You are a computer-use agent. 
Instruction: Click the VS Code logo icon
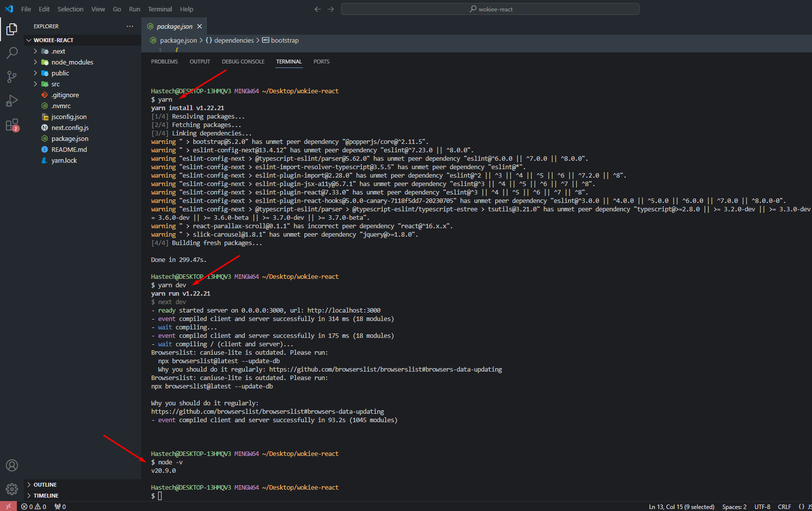point(9,9)
